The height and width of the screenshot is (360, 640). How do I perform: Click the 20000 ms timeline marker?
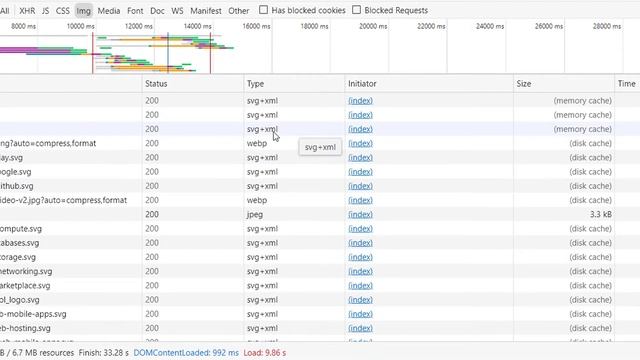coord(373,26)
